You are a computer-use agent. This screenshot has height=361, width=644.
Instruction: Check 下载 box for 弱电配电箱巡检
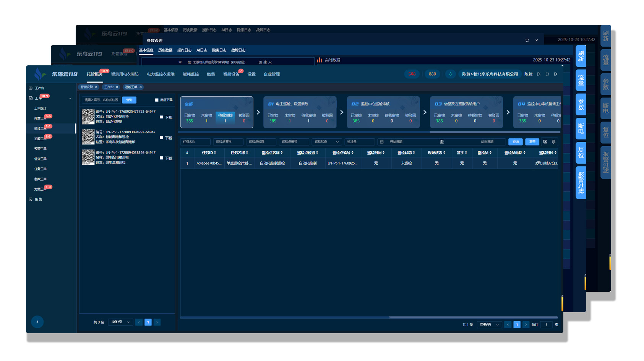pos(162,158)
